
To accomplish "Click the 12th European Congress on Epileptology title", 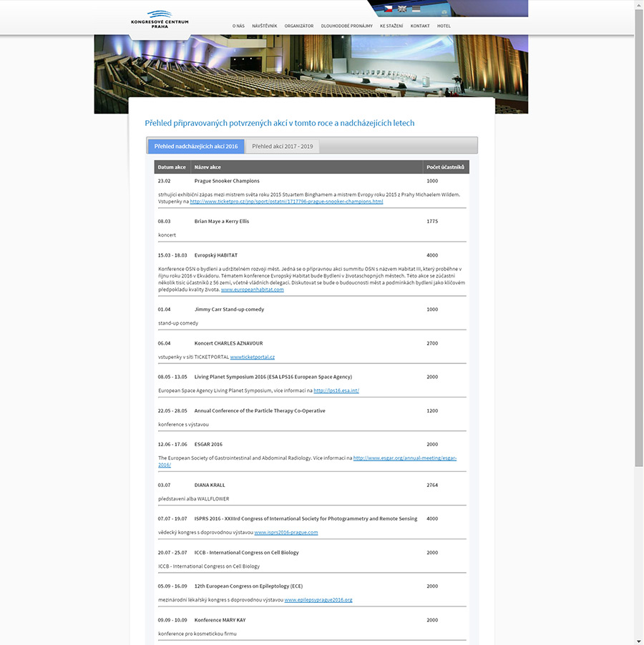I will [x=248, y=586].
